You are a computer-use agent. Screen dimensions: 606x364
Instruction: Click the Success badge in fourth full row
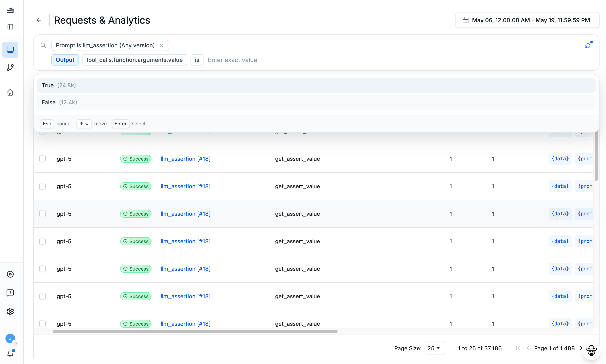point(136,241)
